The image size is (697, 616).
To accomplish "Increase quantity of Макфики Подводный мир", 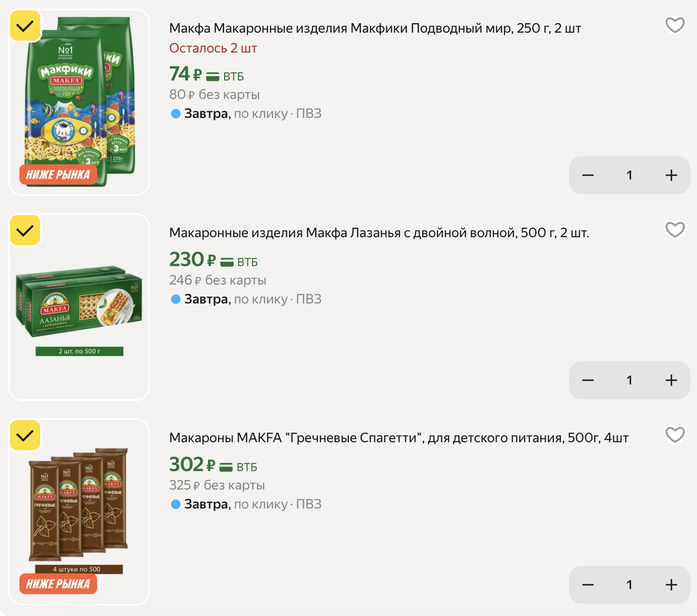I will (671, 175).
